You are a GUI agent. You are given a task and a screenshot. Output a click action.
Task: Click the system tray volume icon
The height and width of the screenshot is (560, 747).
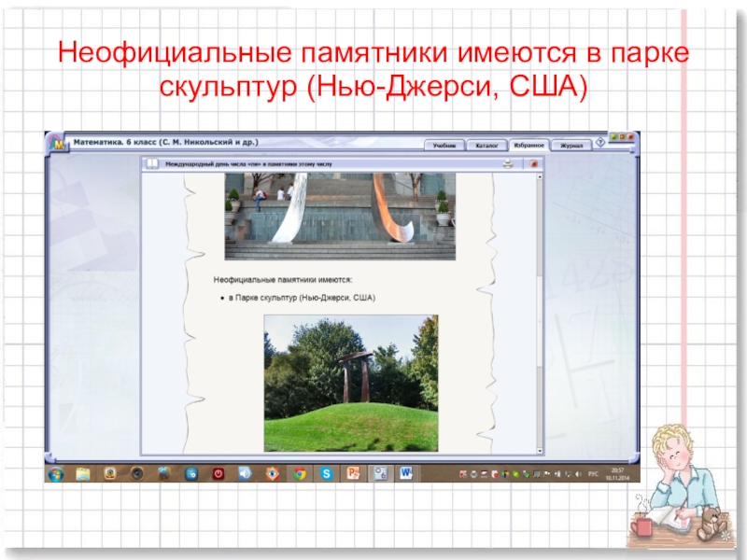pyautogui.click(x=578, y=474)
